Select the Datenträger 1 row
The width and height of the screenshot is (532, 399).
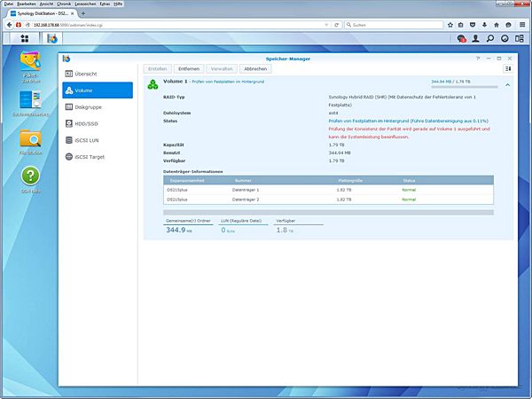328,190
